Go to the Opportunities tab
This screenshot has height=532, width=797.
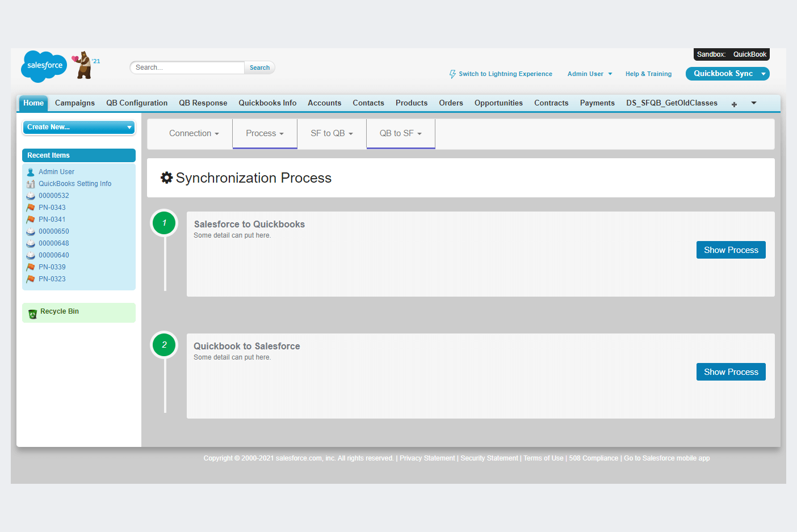coord(498,103)
